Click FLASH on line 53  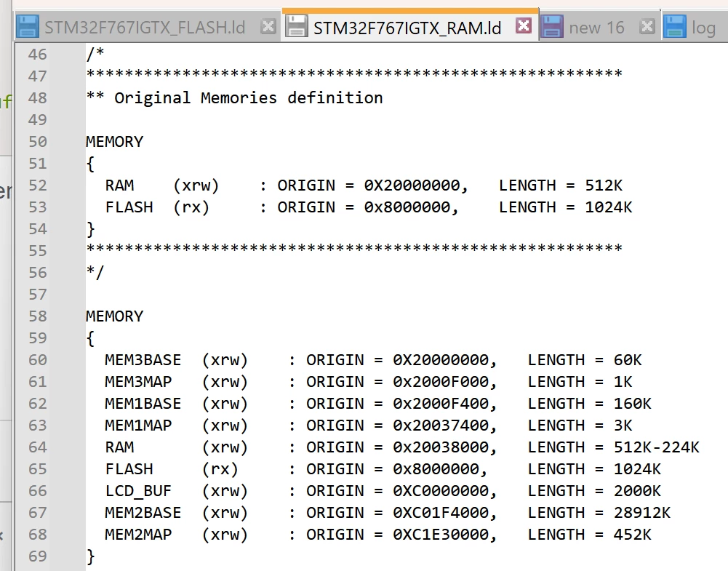(129, 207)
